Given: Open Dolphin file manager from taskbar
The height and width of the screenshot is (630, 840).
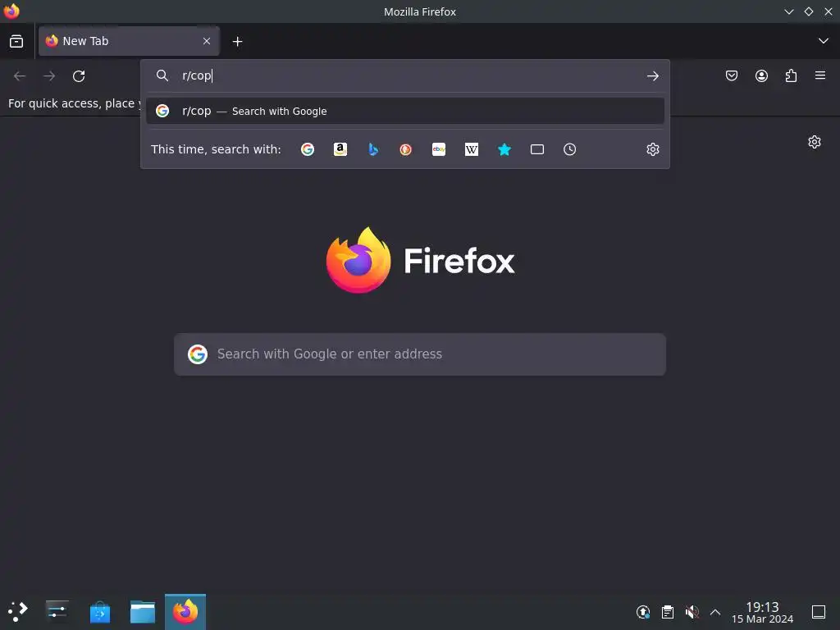Looking at the screenshot, I should coord(143,612).
